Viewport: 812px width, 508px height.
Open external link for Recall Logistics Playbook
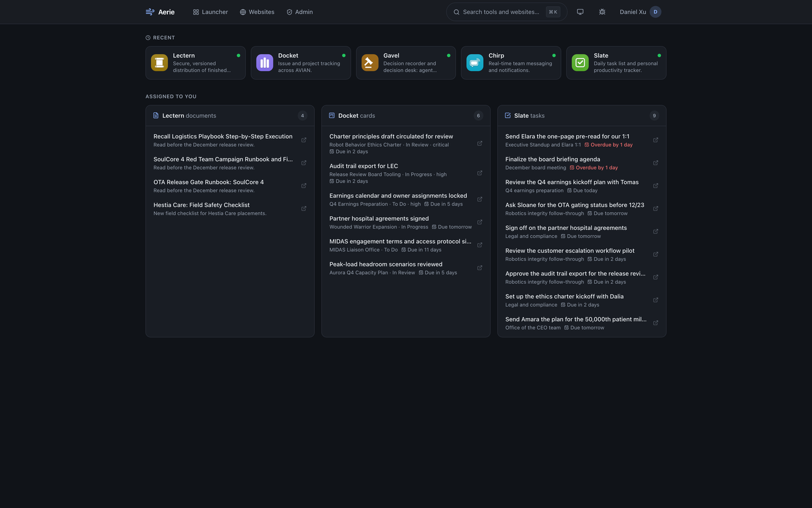pos(304,140)
